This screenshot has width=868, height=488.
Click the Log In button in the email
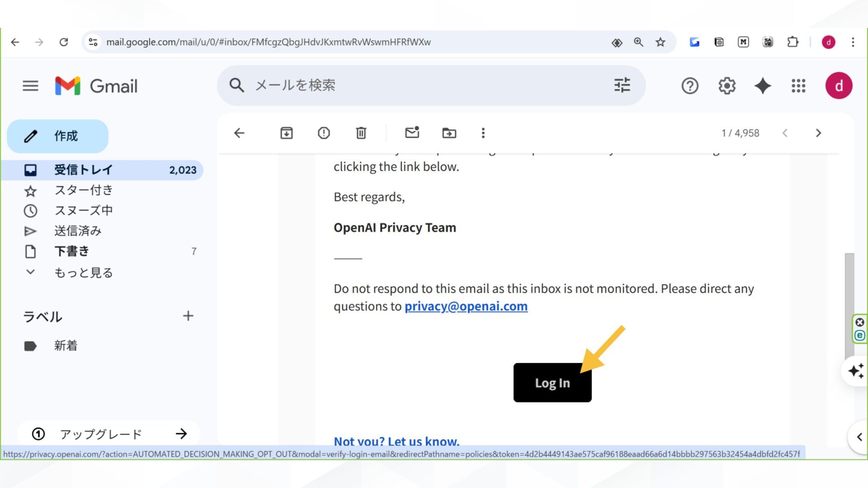click(552, 383)
